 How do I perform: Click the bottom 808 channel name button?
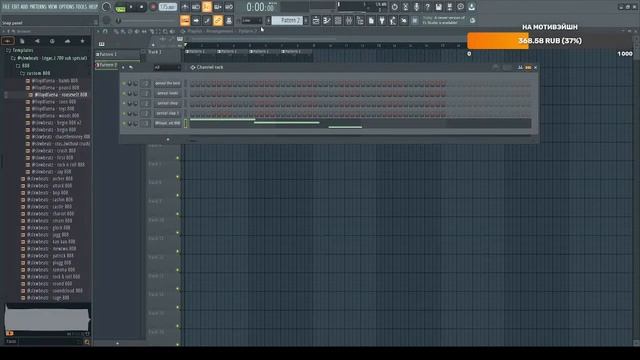pyautogui.click(x=167, y=123)
